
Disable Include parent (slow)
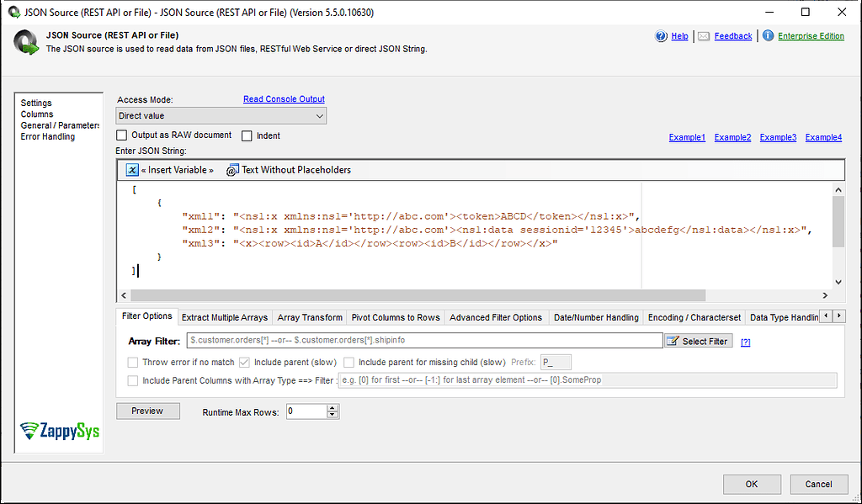[243, 363]
